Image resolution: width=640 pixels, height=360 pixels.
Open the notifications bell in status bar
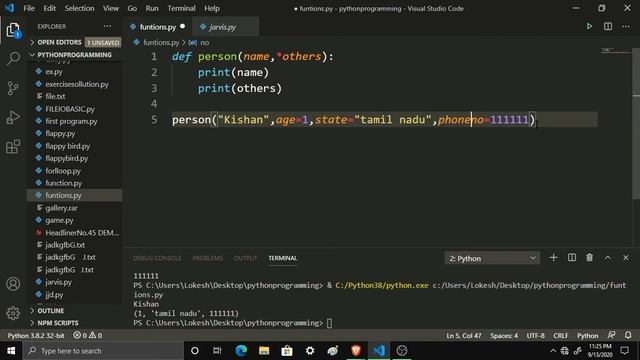(x=628, y=335)
